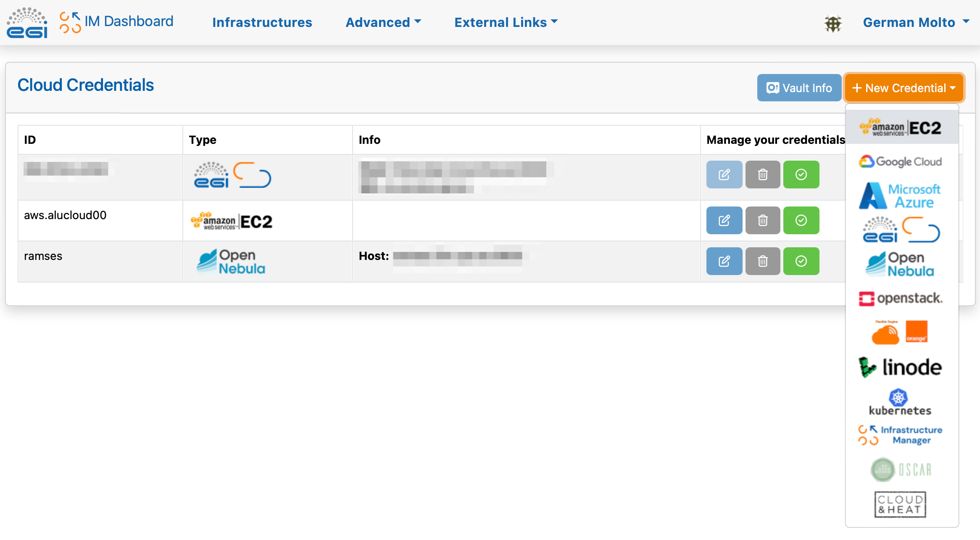Click the bug report icon in navbar
The width and height of the screenshot is (980, 540).
pyautogui.click(x=832, y=23)
